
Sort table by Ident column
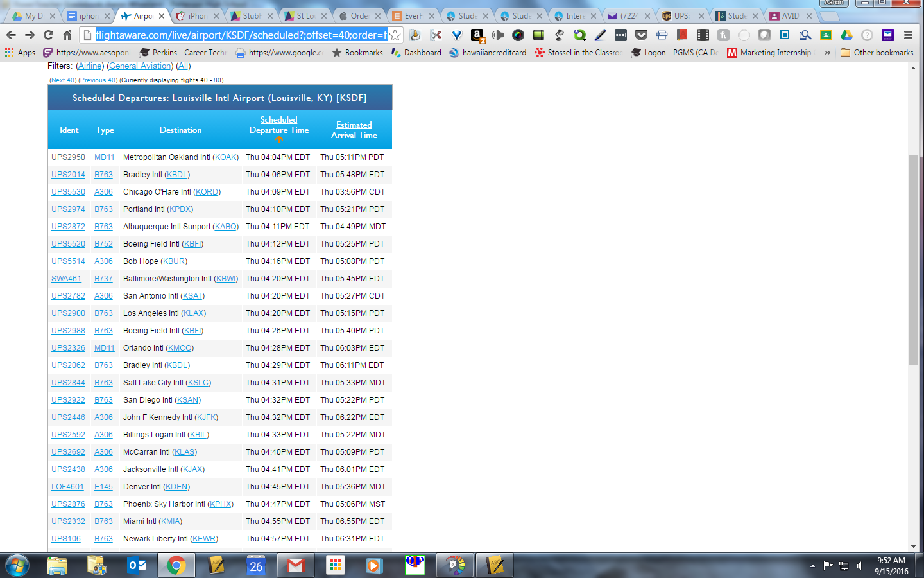(x=69, y=130)
